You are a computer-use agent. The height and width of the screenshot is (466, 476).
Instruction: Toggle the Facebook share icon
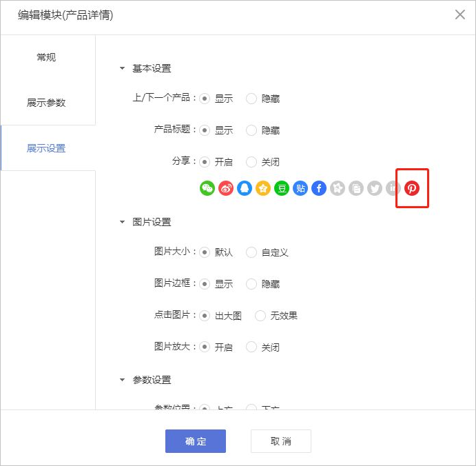pos(319,188)
